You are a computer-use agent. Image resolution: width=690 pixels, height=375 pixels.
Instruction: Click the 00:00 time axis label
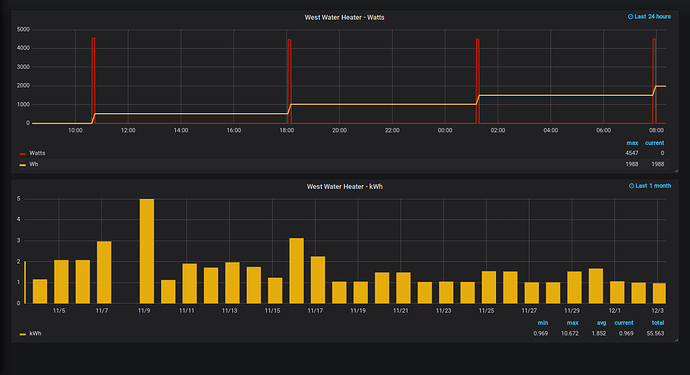point(445,130)
